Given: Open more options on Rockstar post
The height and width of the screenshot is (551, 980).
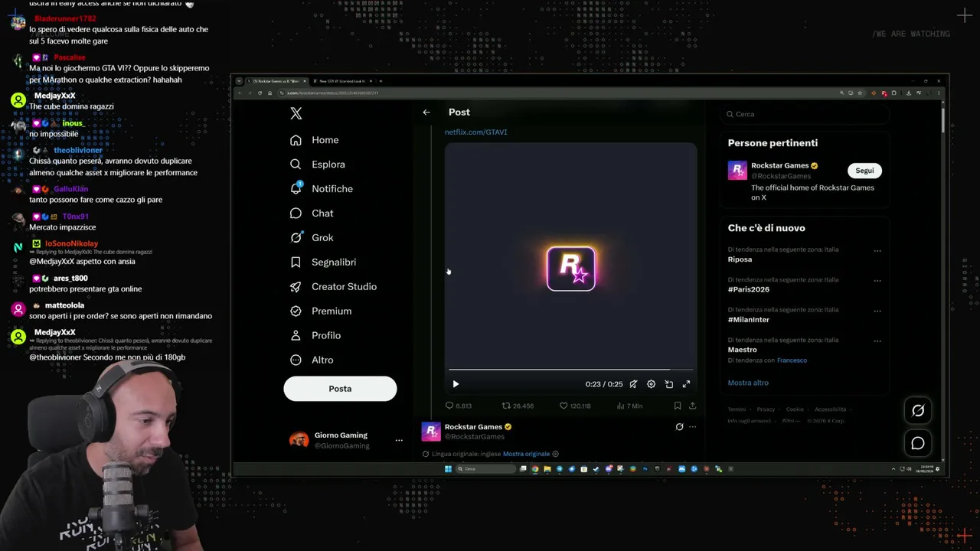Looking at the screenshot, I should pyautogui.click(x=692, y=427).
